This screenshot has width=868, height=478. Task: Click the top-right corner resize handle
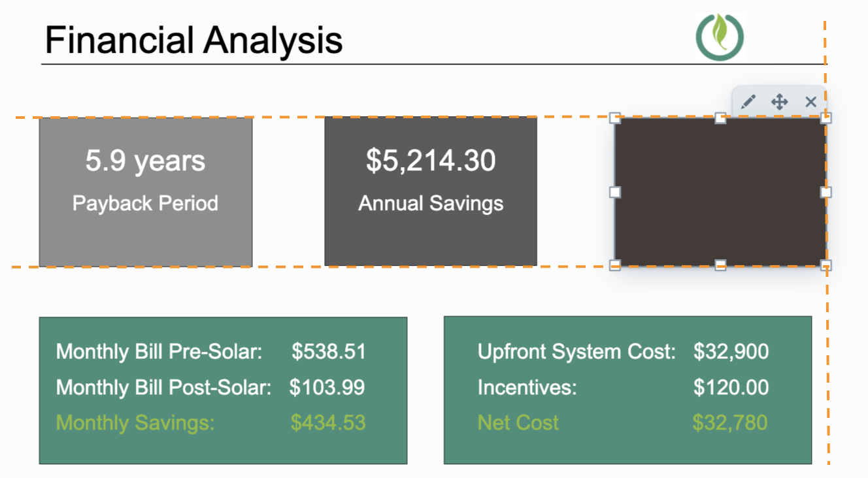tap(826, 118)
